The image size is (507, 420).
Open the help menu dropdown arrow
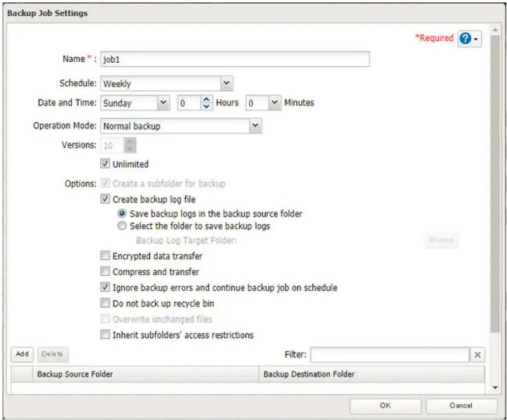click(476, 39)
